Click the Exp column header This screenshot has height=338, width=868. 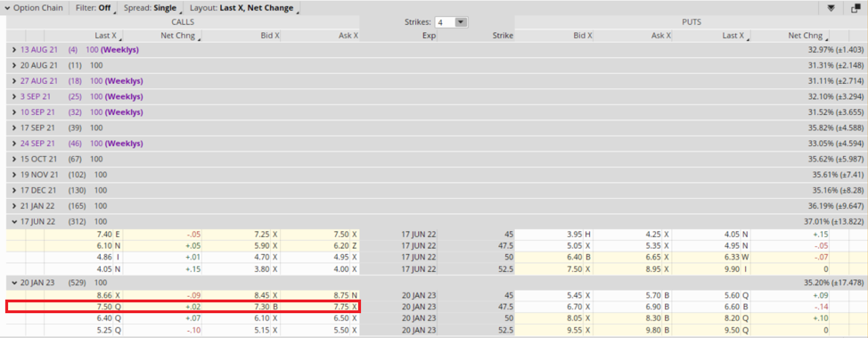(x=429, y=36)
